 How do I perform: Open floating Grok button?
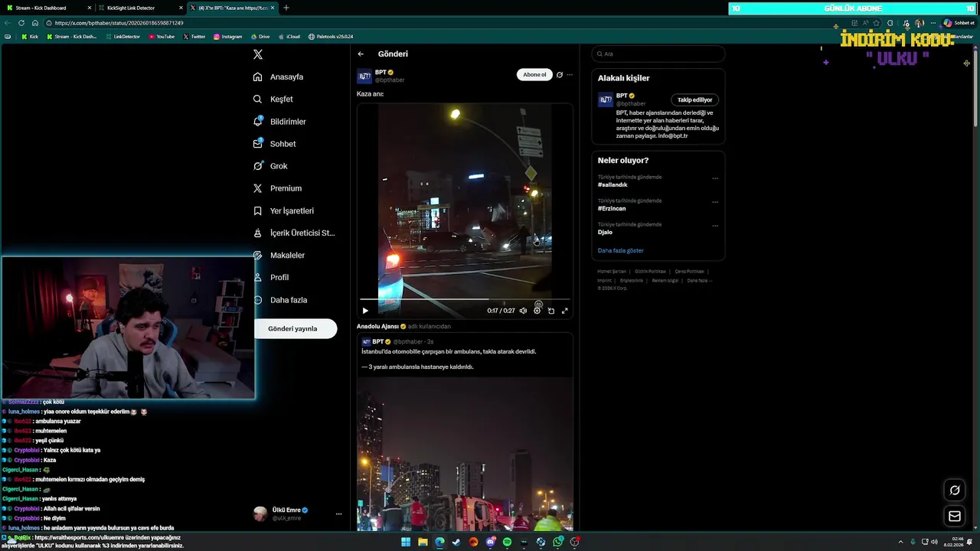[x=955, y=491]
